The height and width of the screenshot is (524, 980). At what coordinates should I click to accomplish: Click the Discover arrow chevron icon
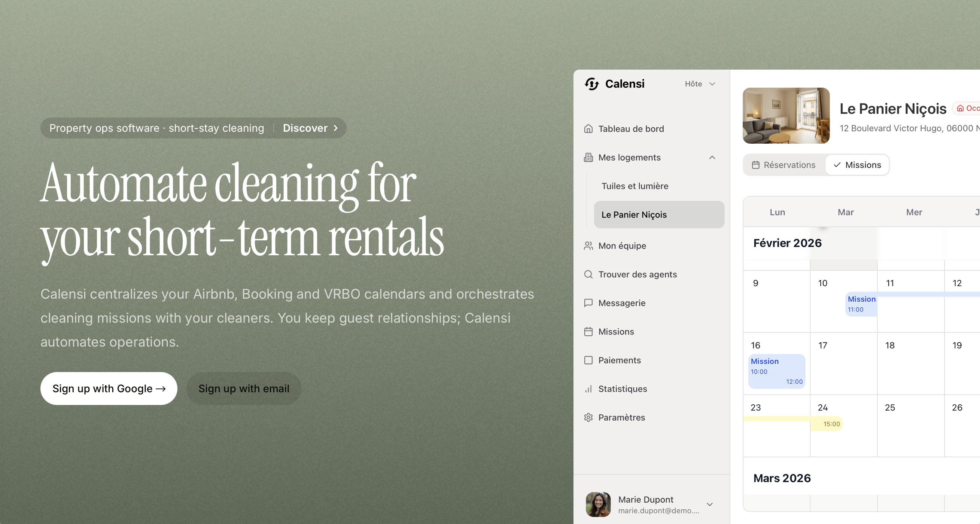[x=335, y=128]
